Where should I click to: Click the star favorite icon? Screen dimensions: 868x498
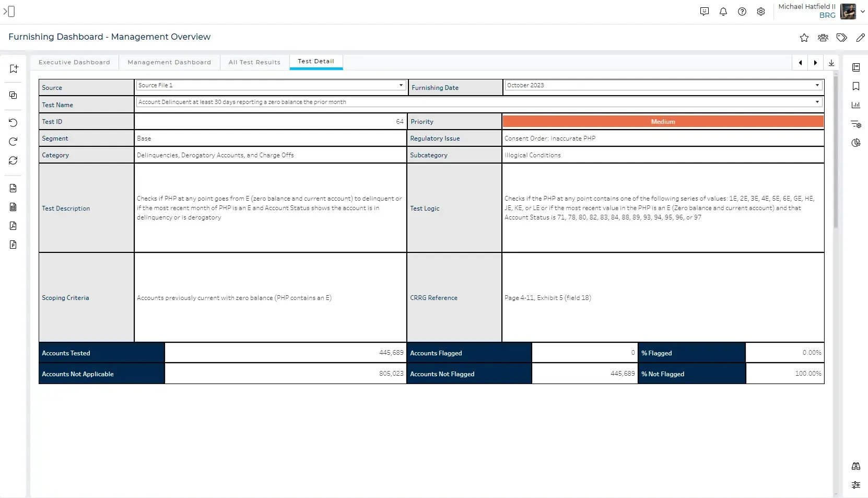tap(804, 38)
